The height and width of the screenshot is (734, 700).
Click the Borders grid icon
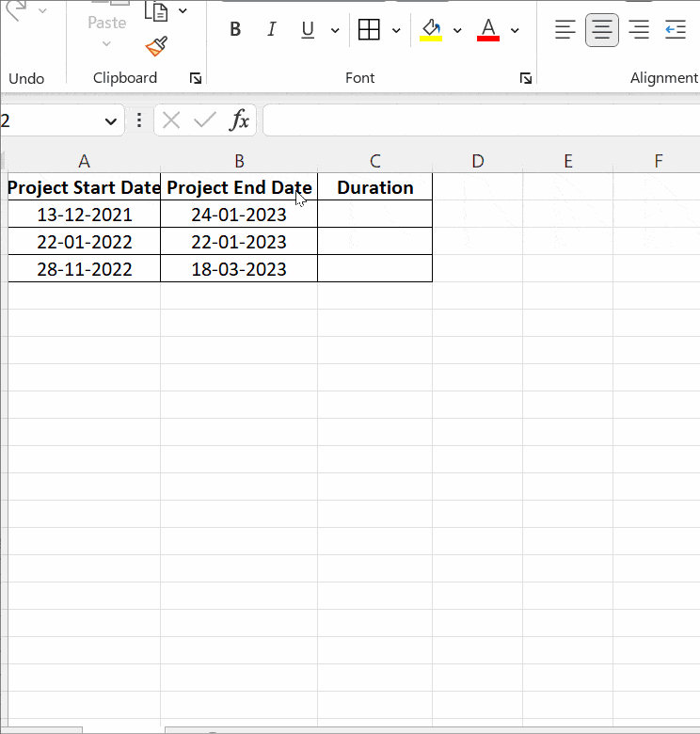pos(370,30)
